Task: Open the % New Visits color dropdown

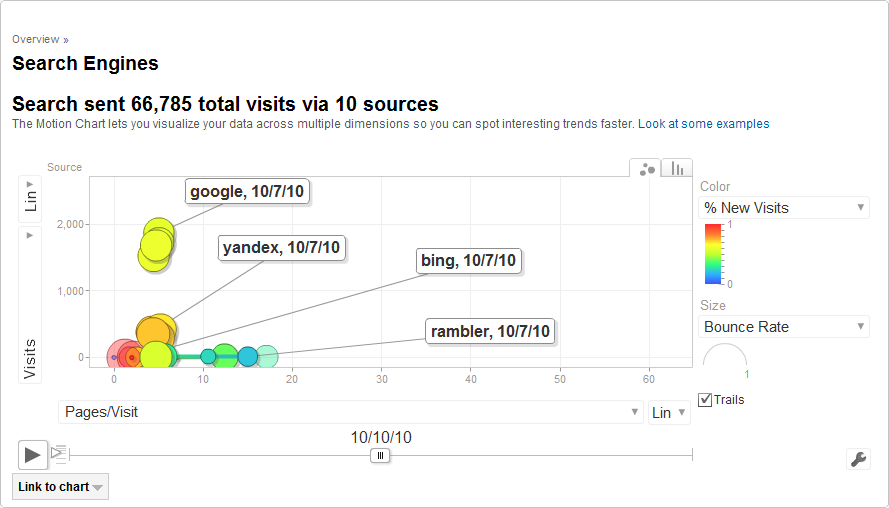Action: [x=783, y=208]
